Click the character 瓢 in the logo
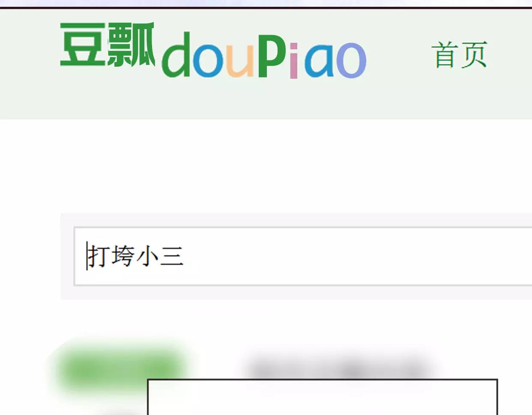This screenshot has height=415, width=532. [131, 45]
